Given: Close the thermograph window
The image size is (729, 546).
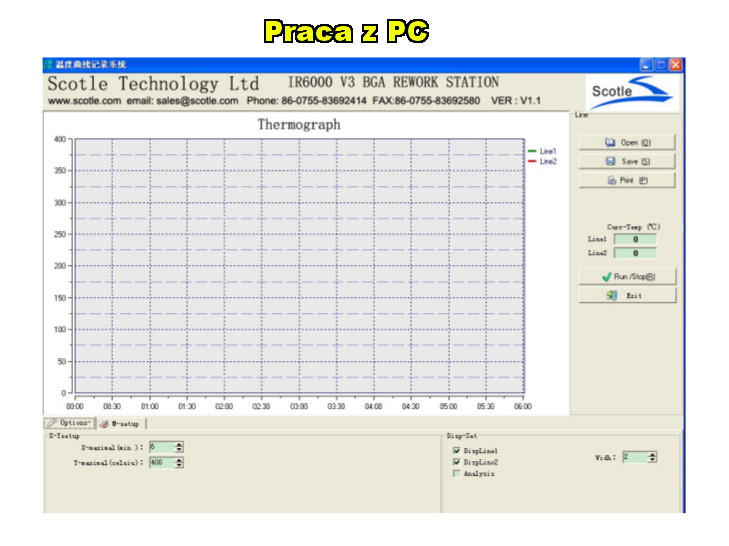Looking at the screenshot, I should click(676, 65).
